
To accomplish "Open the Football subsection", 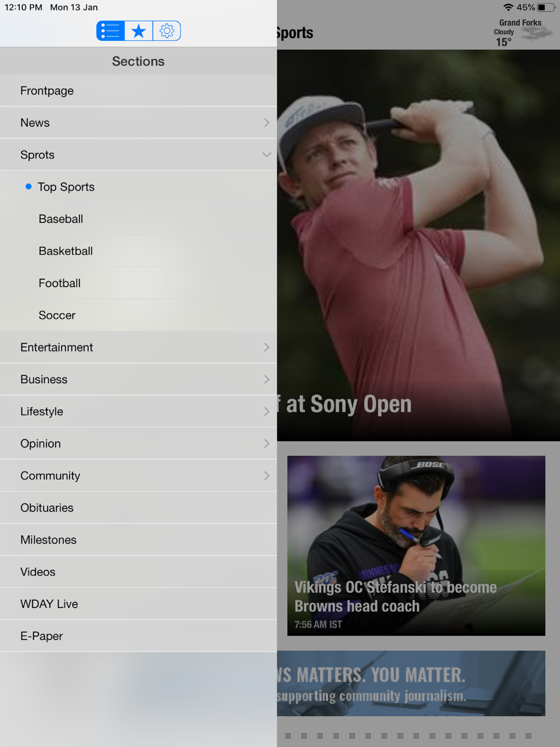I will (x=138, y=283).
